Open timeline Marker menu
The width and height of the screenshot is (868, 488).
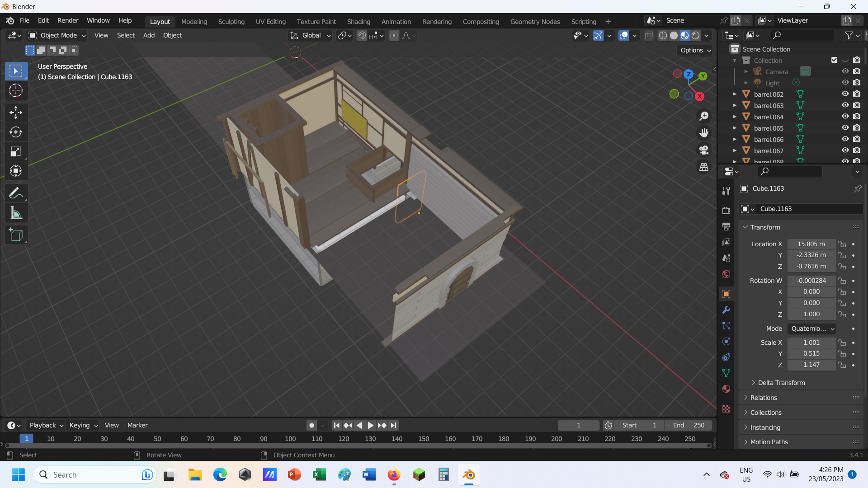(x=137, y=425)
